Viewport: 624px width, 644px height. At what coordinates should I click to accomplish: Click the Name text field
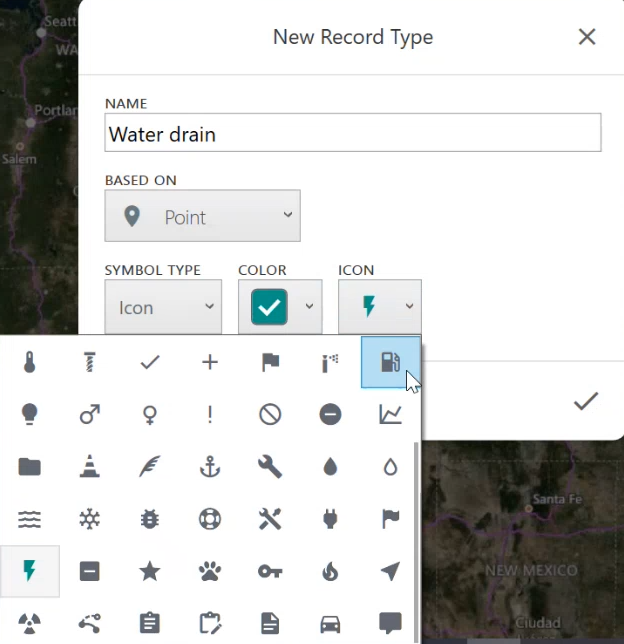pos(352,133)
